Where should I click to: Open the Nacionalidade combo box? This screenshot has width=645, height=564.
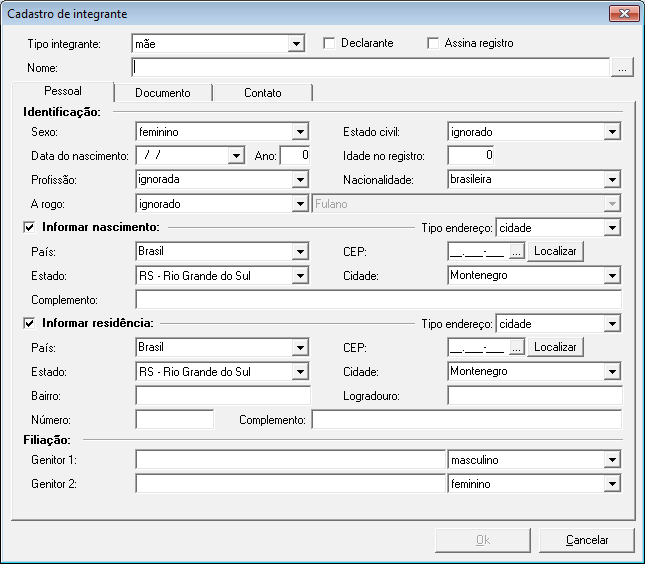[612, 180]
